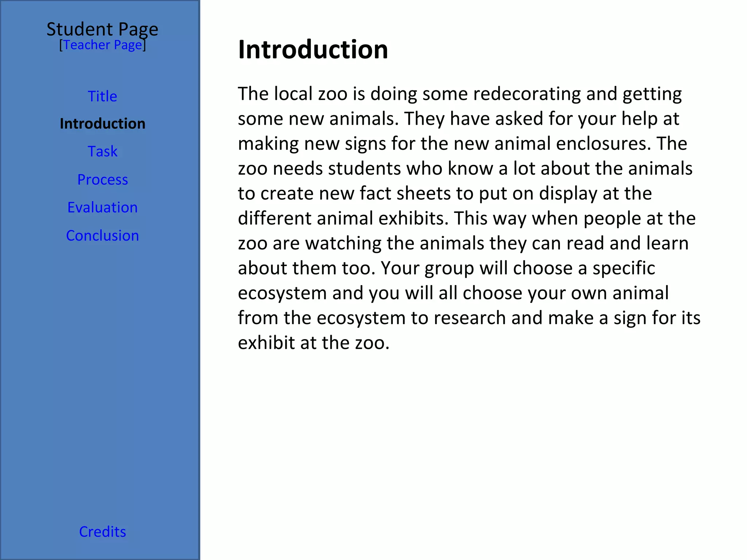747x560 pixels.
Task: Go to the Title page link
Action: pyautogui.click(x=102, y=97)
